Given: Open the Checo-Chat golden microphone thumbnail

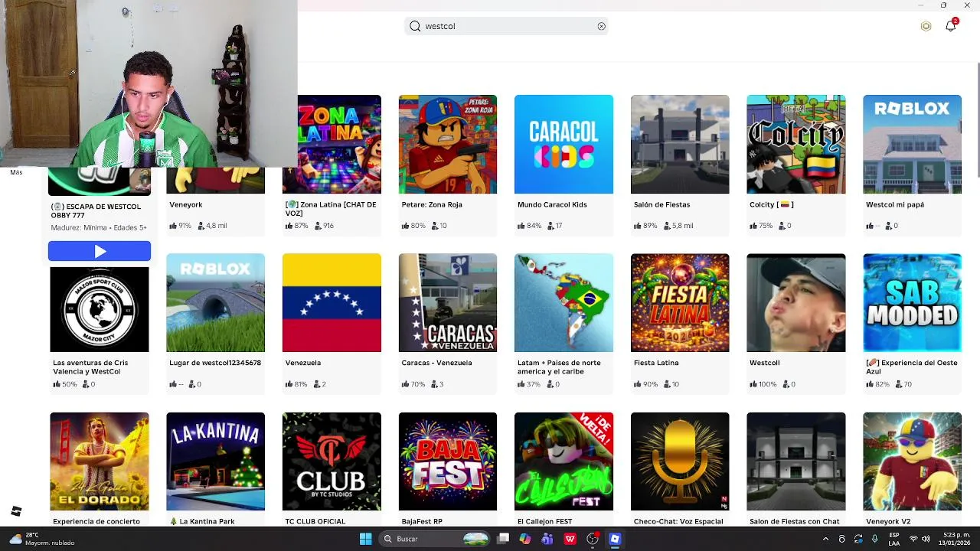Looking at the screenshot, I should coord(680,461).
